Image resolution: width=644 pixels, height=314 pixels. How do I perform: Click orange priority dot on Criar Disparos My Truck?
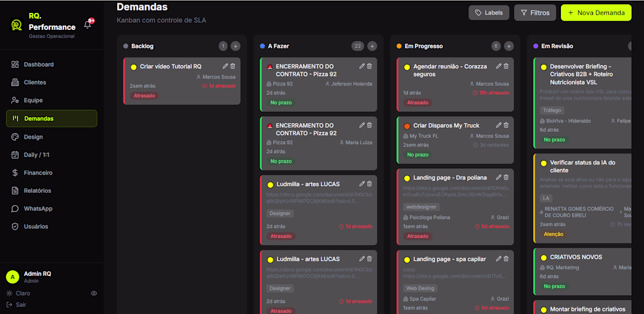(407, 126)
